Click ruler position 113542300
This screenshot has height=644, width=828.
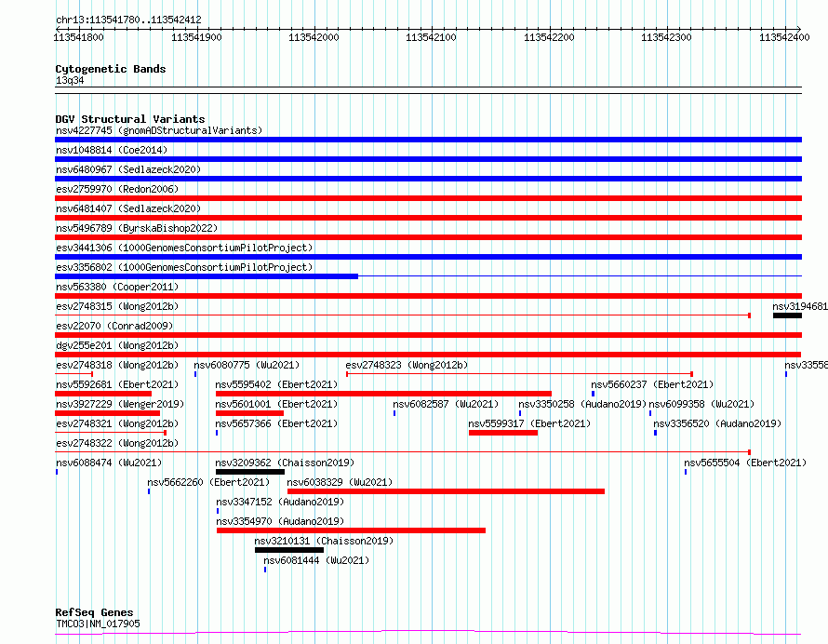point(666,37)
